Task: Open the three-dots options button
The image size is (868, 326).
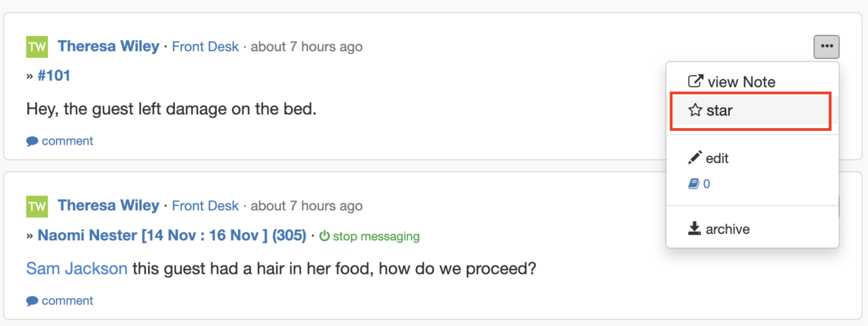Action: pos(826,47)
